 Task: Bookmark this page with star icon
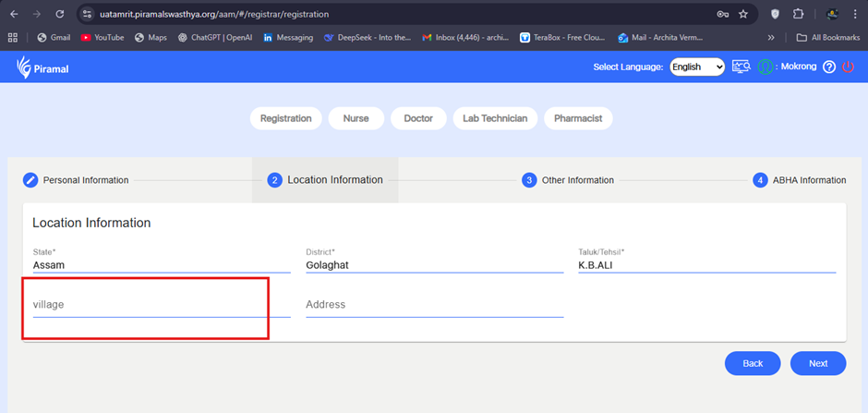coord(743,15)
